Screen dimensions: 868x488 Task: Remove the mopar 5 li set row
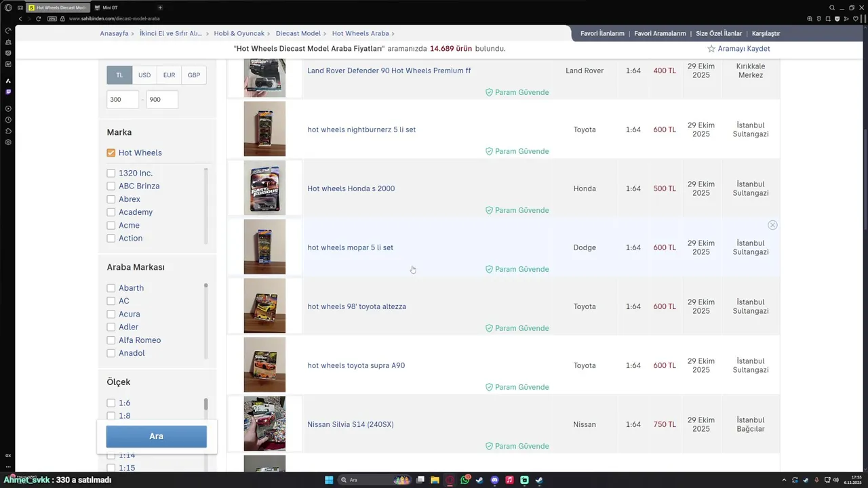[772, 225]
